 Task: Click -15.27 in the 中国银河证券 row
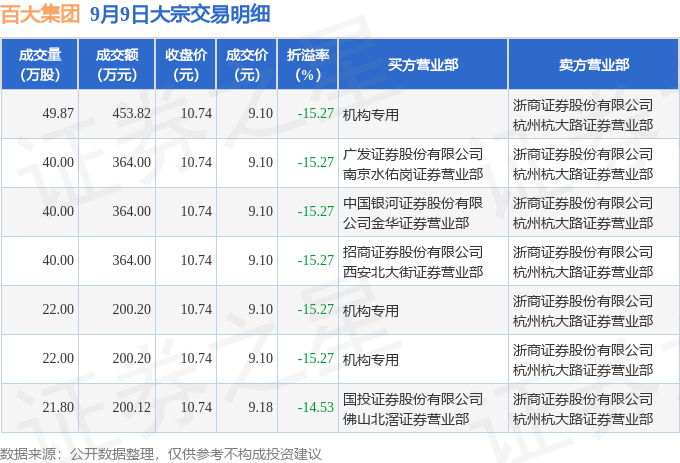coord(316,212)
